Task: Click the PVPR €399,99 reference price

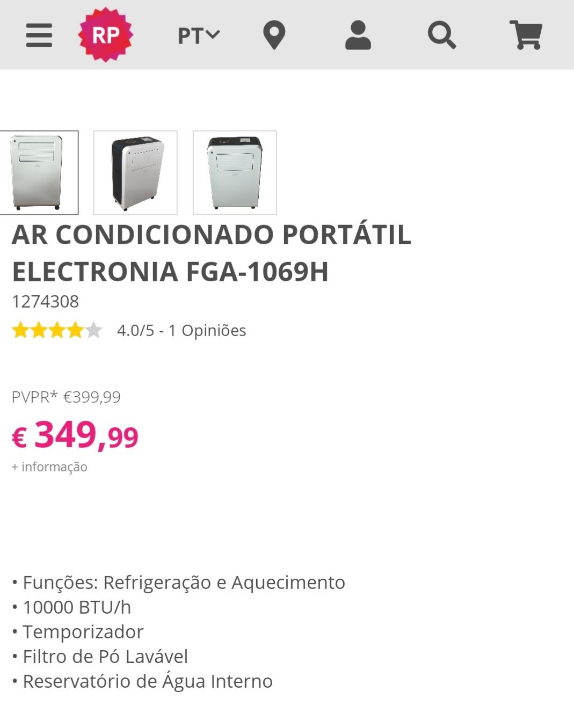Action: click(x=66, y=397)
